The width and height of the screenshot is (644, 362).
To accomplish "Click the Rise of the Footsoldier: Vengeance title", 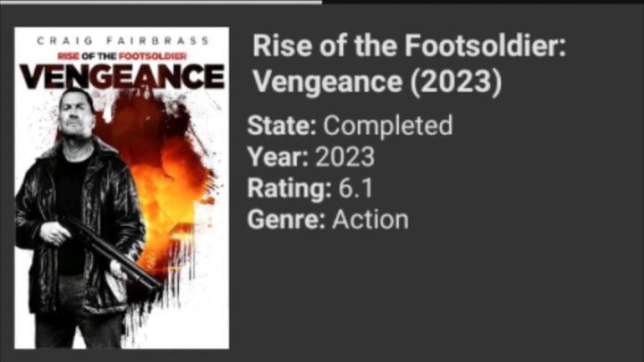I will click(409, 46).
